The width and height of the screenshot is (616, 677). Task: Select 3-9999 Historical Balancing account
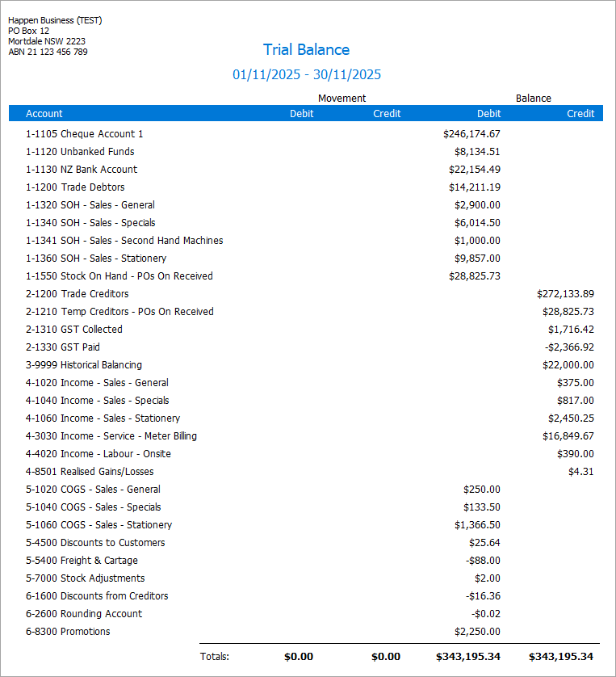pos(84,364)
